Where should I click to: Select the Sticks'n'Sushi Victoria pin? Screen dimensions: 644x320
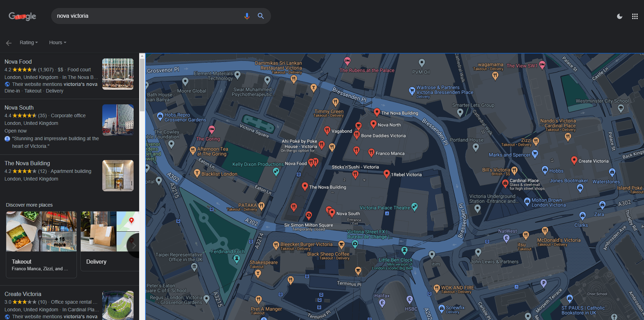click(355, 175)
